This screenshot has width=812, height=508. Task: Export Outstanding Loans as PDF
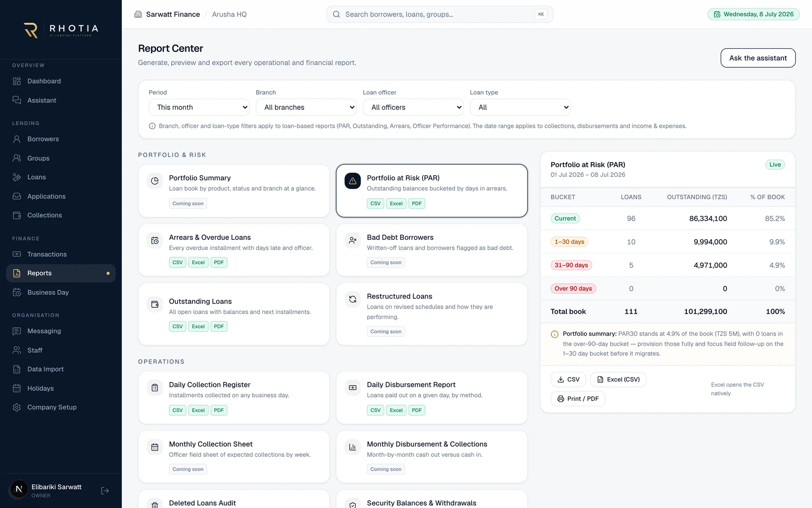(219, 326)
